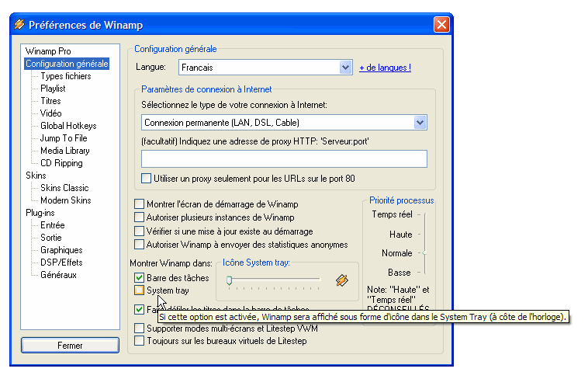The width and height of the screenshot is (588, 379).
Task: Close the Préférences de Winamp window
Action: click(441, 25)
